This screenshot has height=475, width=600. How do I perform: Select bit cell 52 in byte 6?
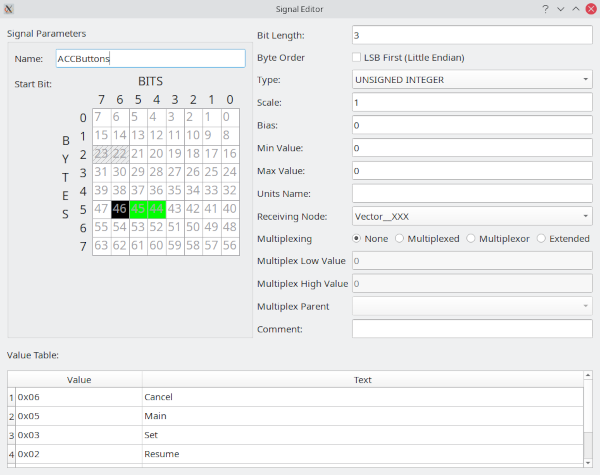[x=157, y=228]
